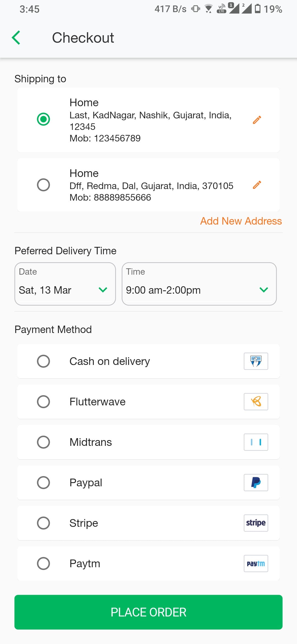Choose Flutterwave as payment method
The width and height of the screenshot is (297, 644).
pyautogui.click(x=43, y=402)
